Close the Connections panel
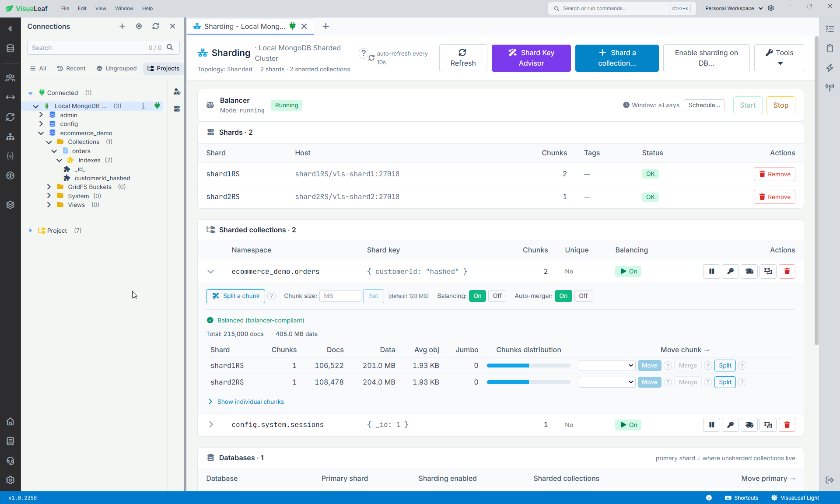The height and width of the screenshot is (504, 840). coord(172,26)
